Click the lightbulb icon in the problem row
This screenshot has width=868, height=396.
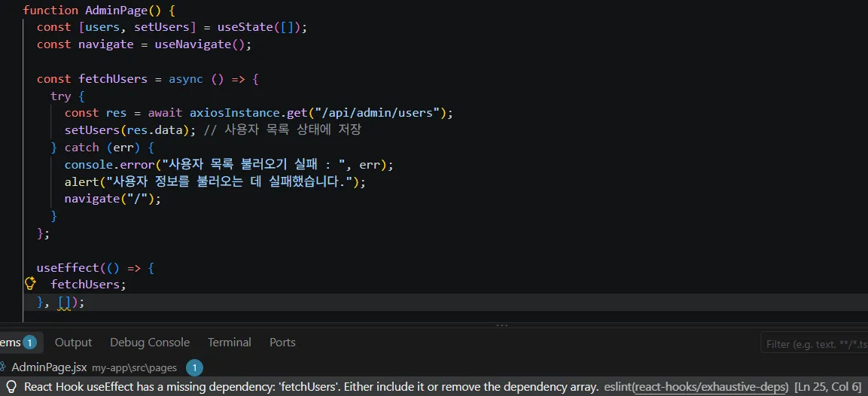tap(11, 386)
